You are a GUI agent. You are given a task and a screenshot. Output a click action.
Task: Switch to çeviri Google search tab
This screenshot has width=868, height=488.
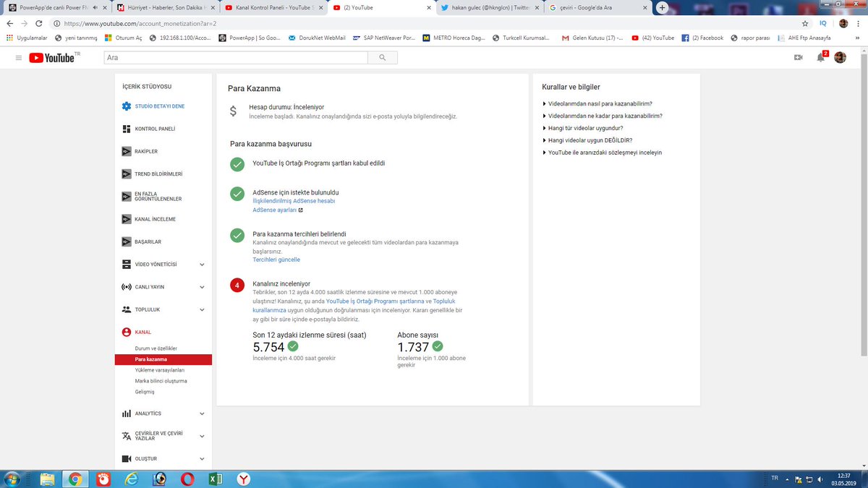597,7
